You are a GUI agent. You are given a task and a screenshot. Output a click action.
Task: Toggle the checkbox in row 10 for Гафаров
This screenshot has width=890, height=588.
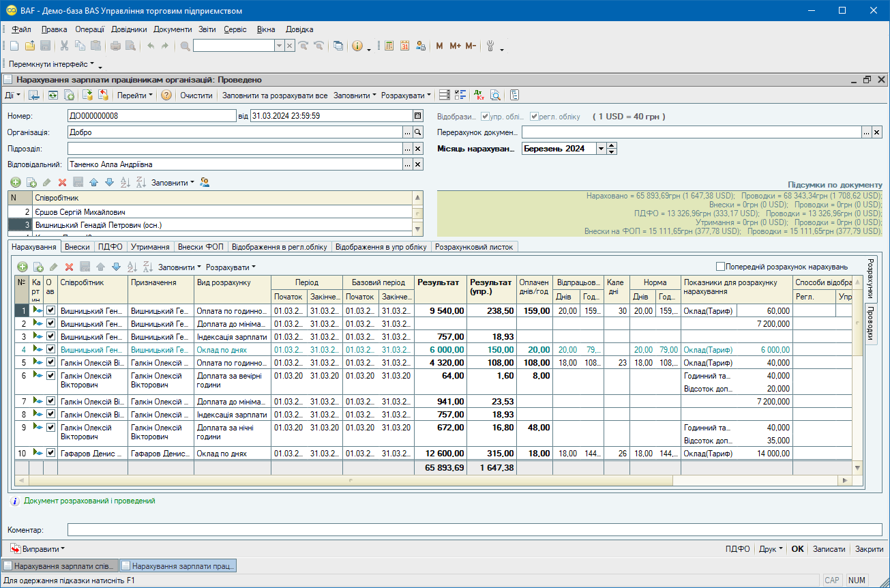pos(50,453)
